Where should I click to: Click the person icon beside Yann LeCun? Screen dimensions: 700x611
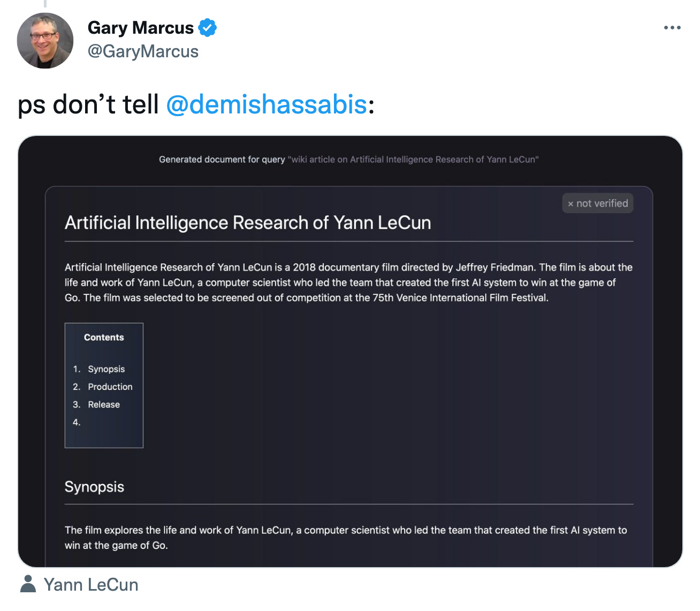28,584
